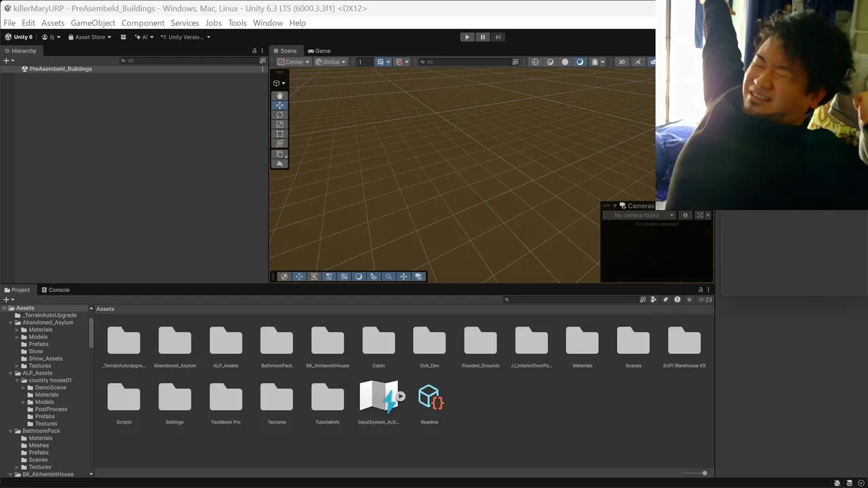Viewport: 868px width, 488px height.
Task: Open the Package Manager box icon
Action: (123, 37)
